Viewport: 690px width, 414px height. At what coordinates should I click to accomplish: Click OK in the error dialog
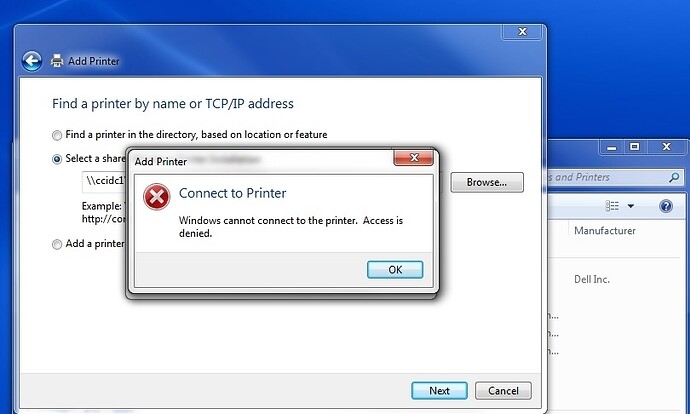pyautogui.click(x=395, y=270)
